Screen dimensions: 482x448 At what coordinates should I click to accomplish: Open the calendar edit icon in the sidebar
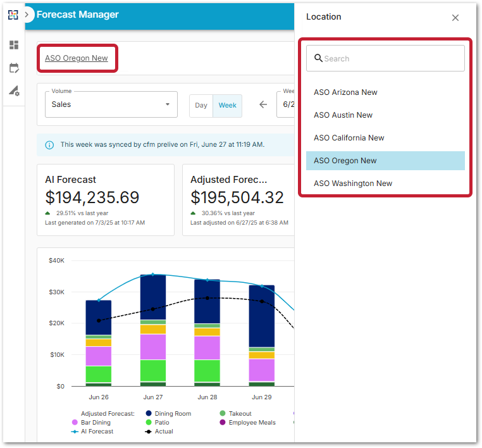click(x=14, y=68)
